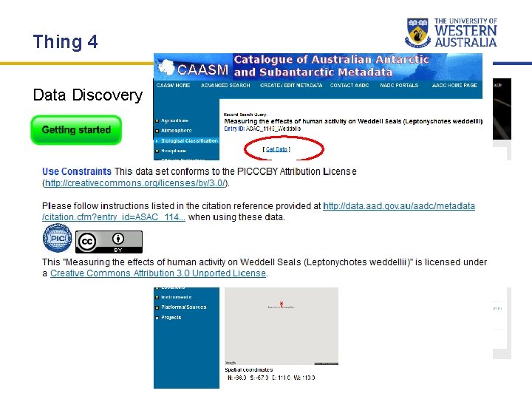Click the grey spatial map thumbnail
This screenshot has width=532, height=399.
click(x=282, y=327)
